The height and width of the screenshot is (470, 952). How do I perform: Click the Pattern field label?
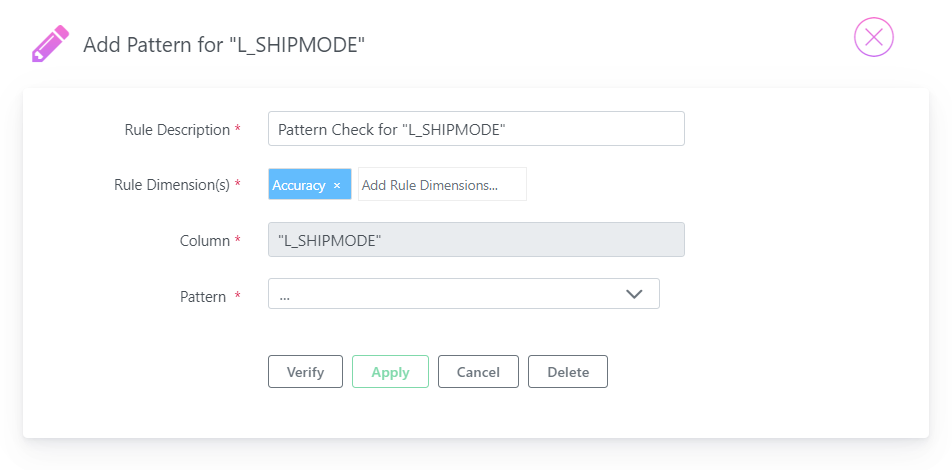[x=203, y=297]
